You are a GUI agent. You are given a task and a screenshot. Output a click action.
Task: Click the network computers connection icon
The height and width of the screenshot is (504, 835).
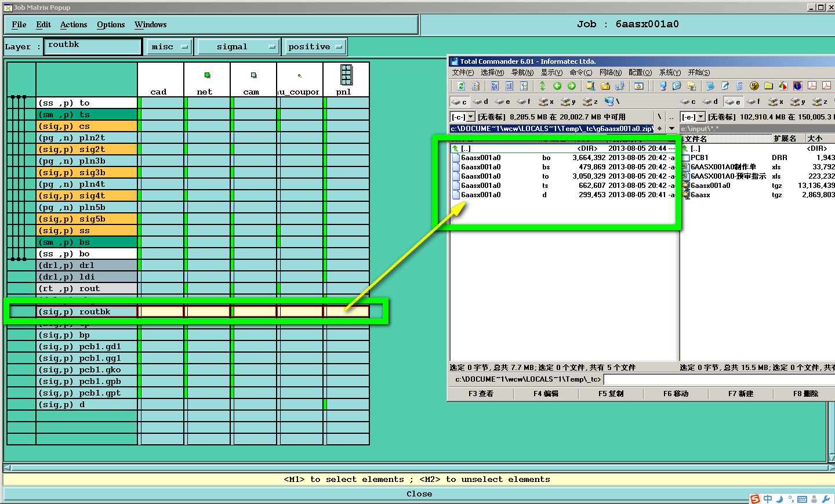pos(620,86)
